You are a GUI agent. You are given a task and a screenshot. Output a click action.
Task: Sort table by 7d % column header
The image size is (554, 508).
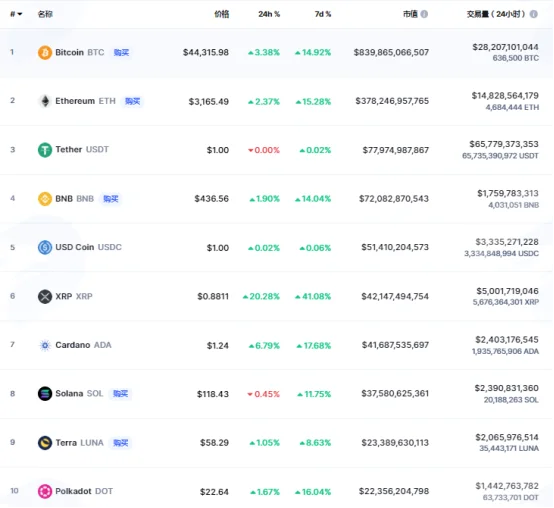pyautogui.click(x=323, y=14)
